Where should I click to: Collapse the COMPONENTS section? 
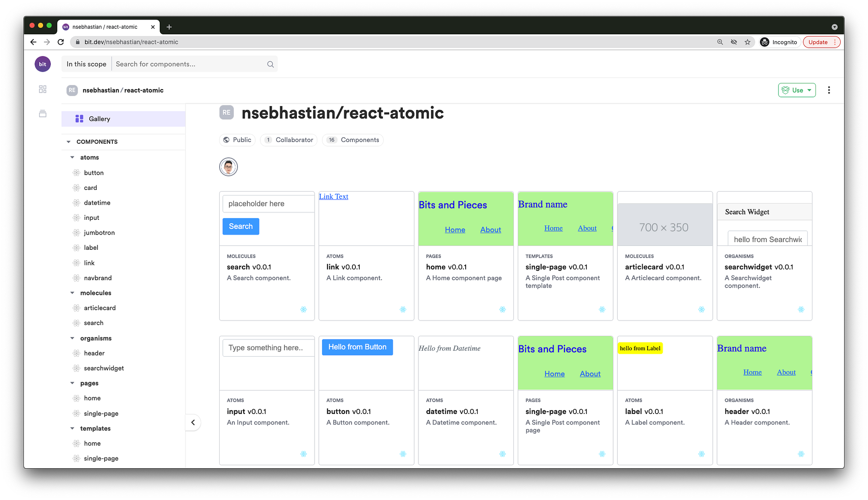pos(68,142)
